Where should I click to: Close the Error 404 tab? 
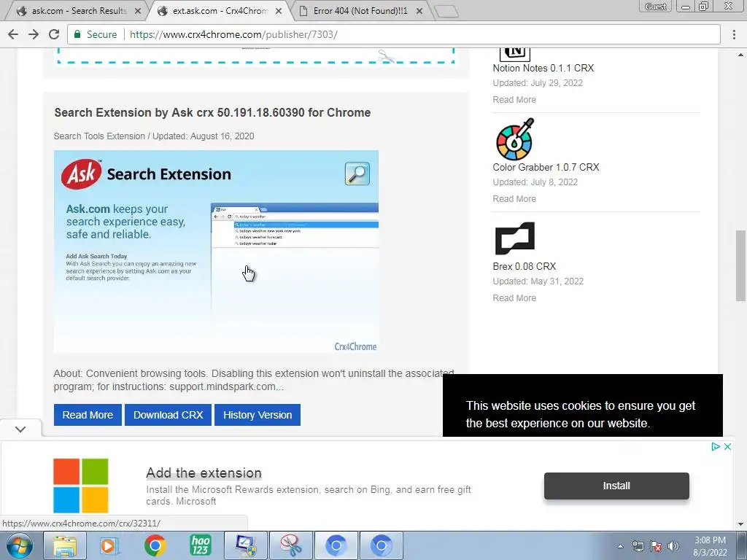419,10
